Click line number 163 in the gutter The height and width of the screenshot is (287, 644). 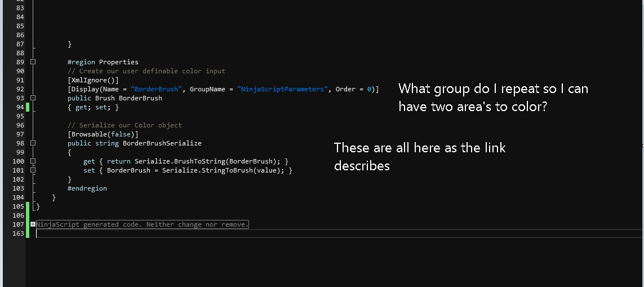[19, 233]
